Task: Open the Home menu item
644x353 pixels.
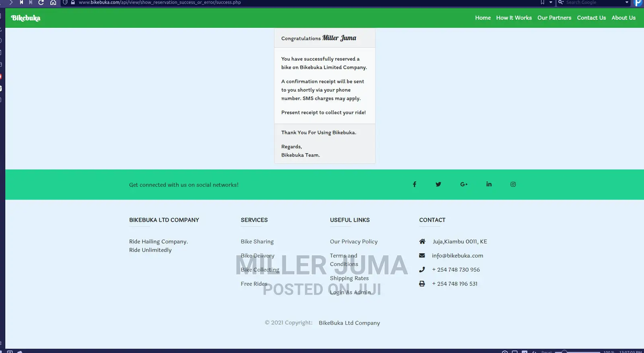Action: (x=483, y=18)
